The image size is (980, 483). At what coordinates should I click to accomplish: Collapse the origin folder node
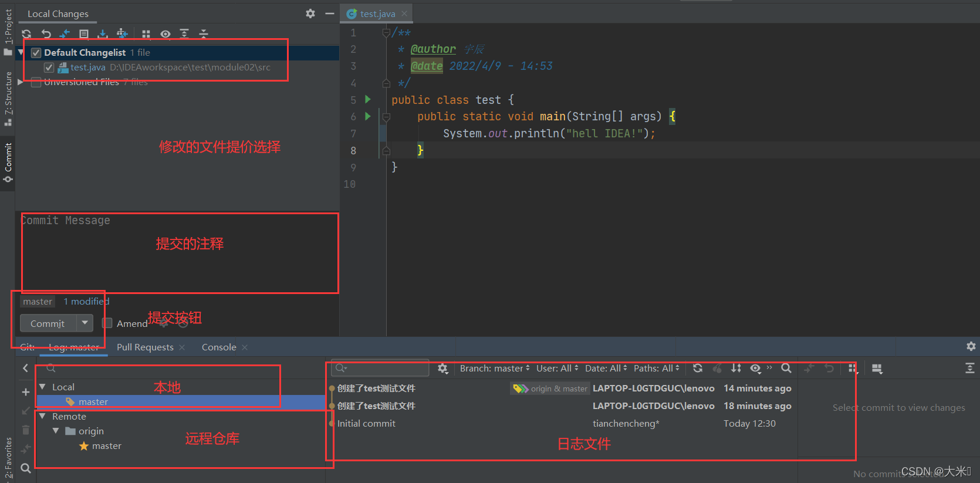(56, 431)
